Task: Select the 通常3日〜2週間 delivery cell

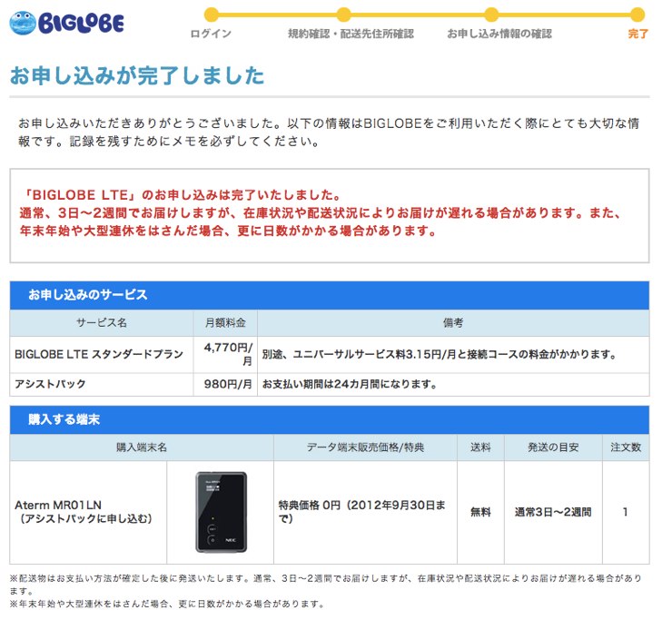Action: pyautogui.click(x=553, y=513)
